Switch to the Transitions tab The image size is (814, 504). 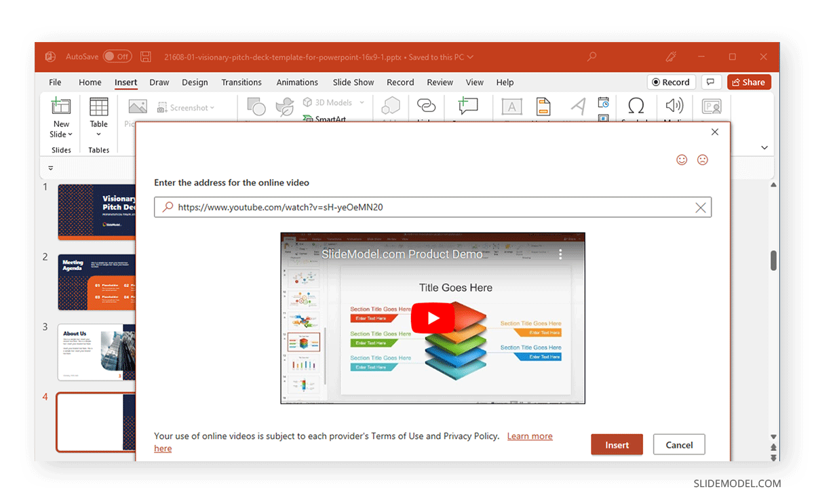pyautogui.click(x=241, y=82)
